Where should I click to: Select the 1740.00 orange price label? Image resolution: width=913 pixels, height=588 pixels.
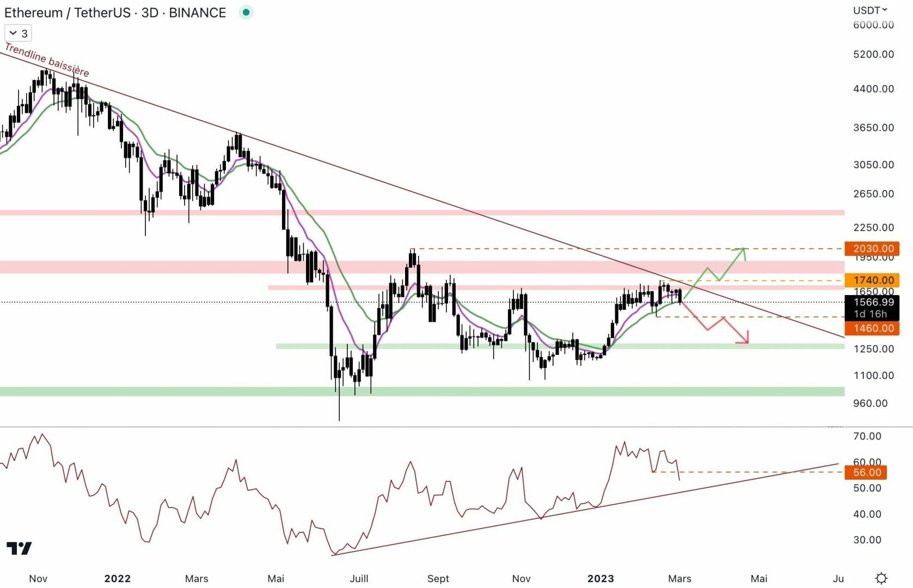[872, 280]
